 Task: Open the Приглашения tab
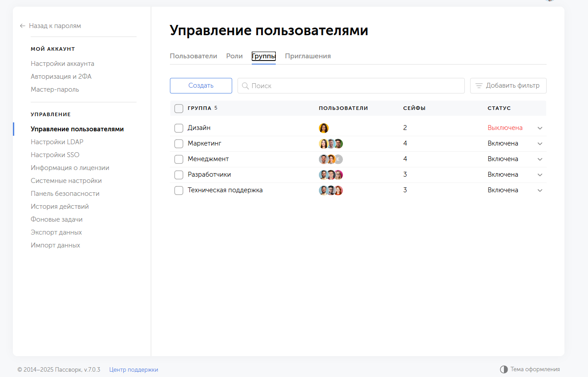click(308, 56)
